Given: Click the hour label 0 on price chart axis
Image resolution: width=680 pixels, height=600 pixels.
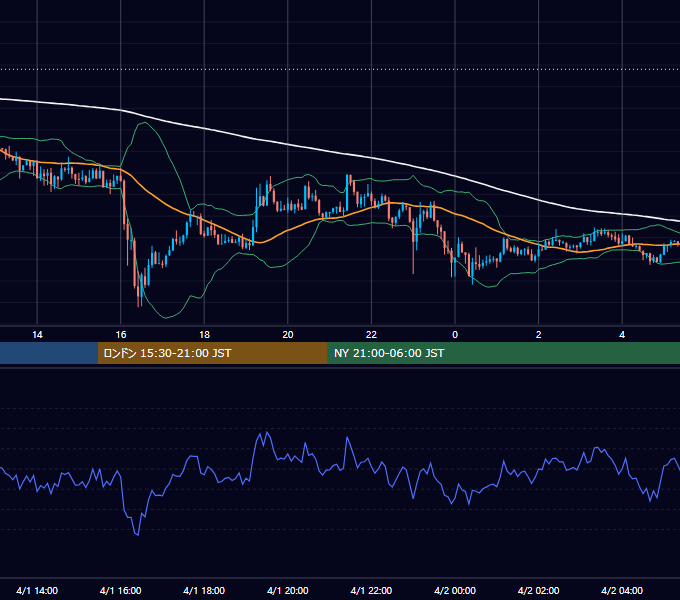Looking at the screenshot, I should click(455, 335).
